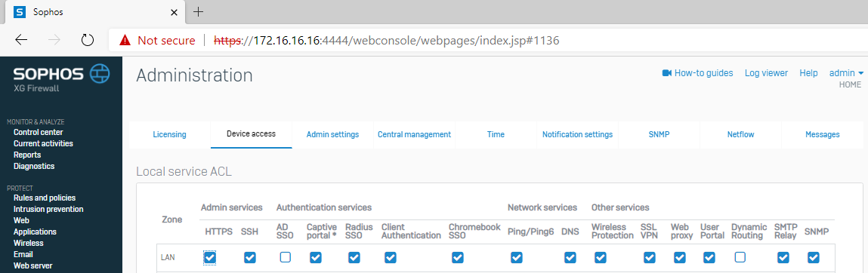The image size is (868, 273).
Task: Switch to the Admin settings tab
Action: pyautogui.click(x=332, y=134)
